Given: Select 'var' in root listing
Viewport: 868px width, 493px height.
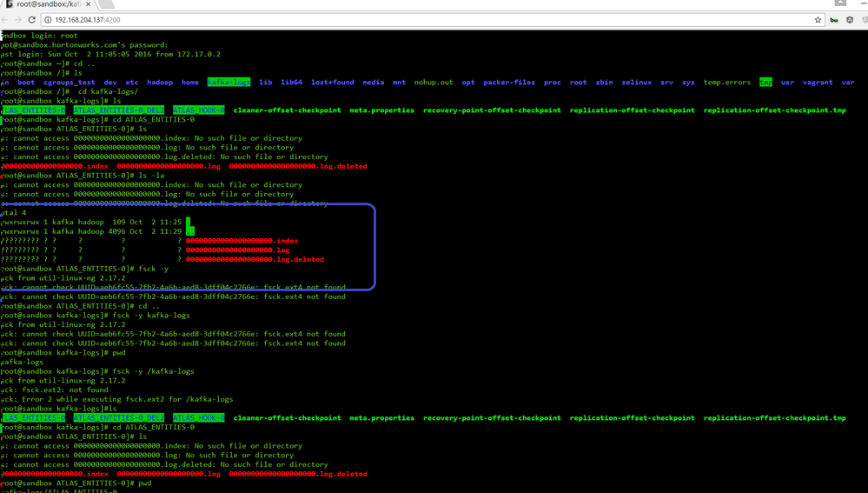Looking at the screenshot, I should (x=848, y=82).
